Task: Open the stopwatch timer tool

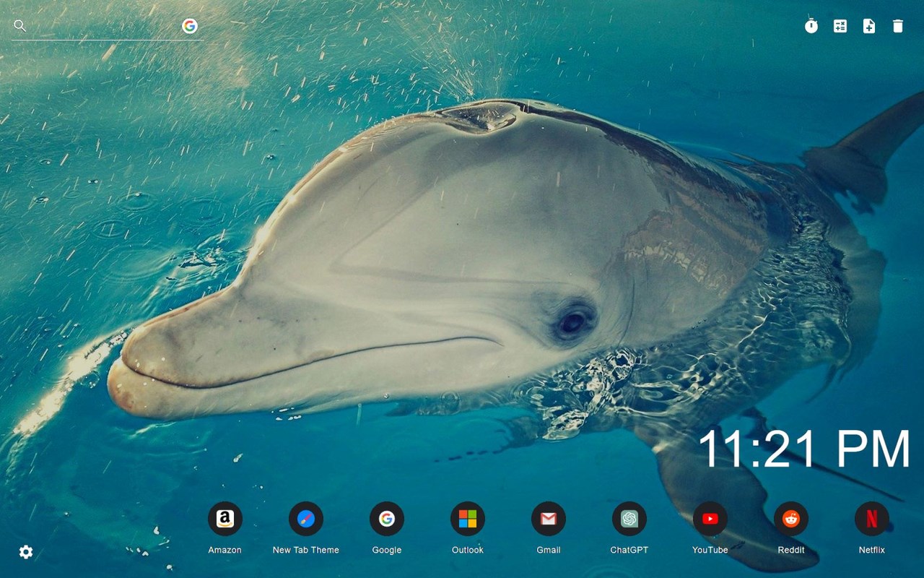Action: tap(811, 26)
